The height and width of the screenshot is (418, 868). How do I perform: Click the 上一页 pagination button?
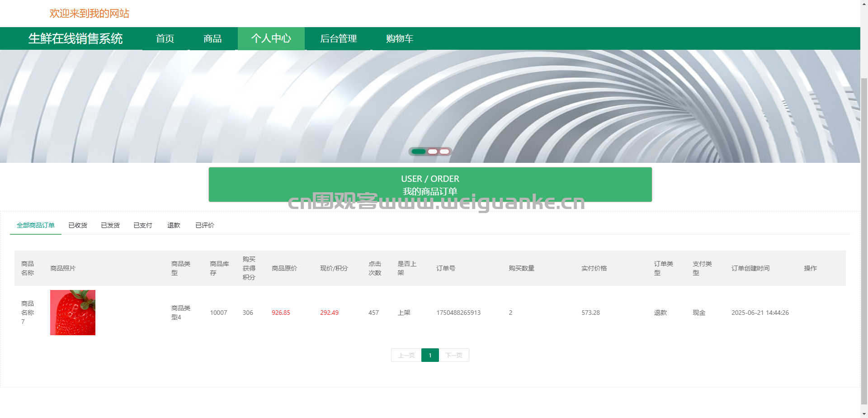pyautogui.click(x=406, y=355)
